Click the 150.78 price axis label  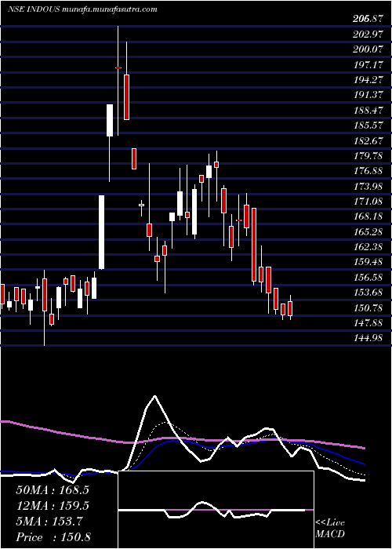(368, 308)
